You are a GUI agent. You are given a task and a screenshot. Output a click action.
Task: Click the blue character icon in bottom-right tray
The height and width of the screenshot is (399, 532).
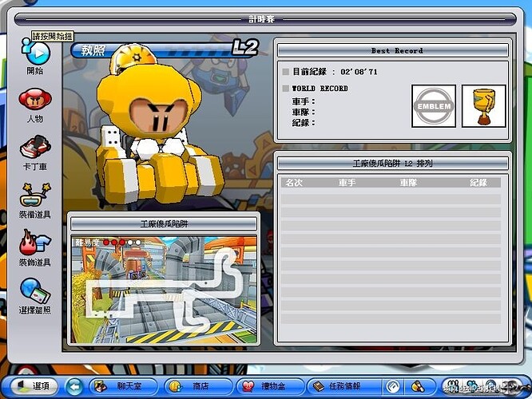471,386
